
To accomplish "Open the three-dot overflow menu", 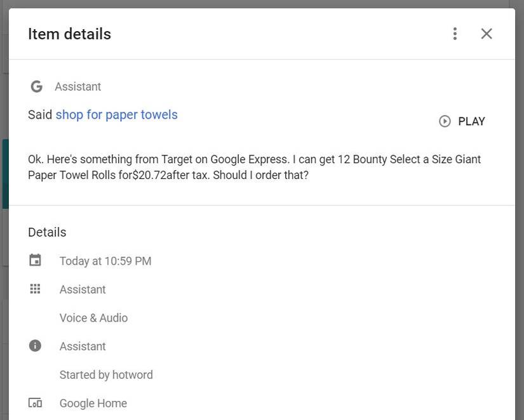I will [x=455, y=34].
